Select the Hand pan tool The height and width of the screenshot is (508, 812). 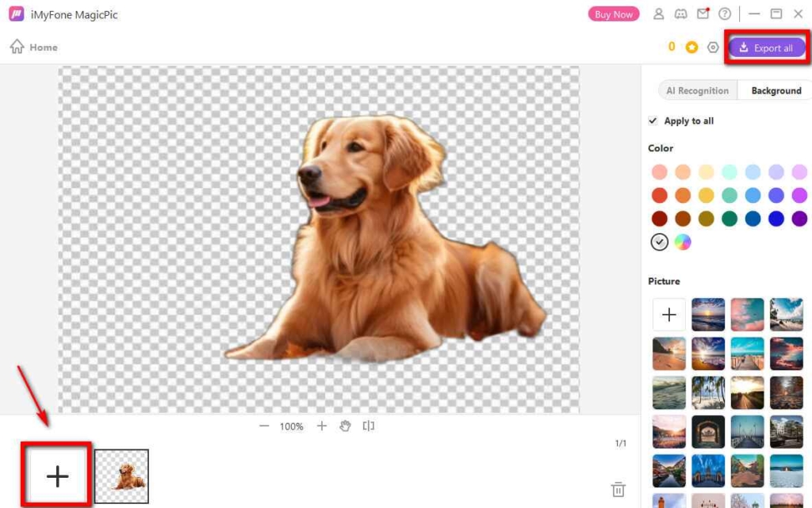[x=345, y=426]
